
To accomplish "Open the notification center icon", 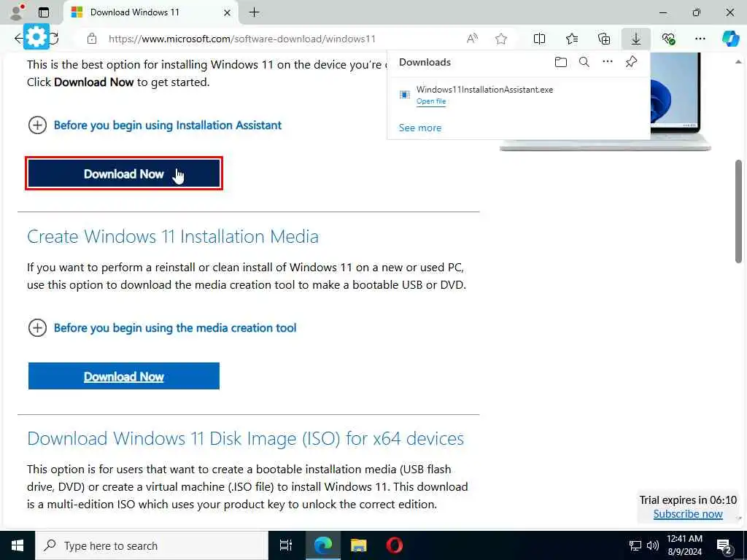I will click(724, 547).
